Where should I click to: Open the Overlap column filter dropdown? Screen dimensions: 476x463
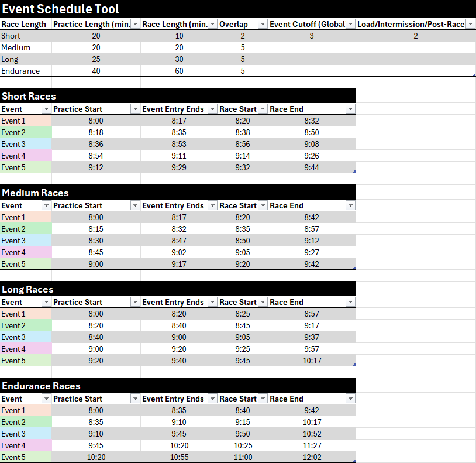(263, 23)
